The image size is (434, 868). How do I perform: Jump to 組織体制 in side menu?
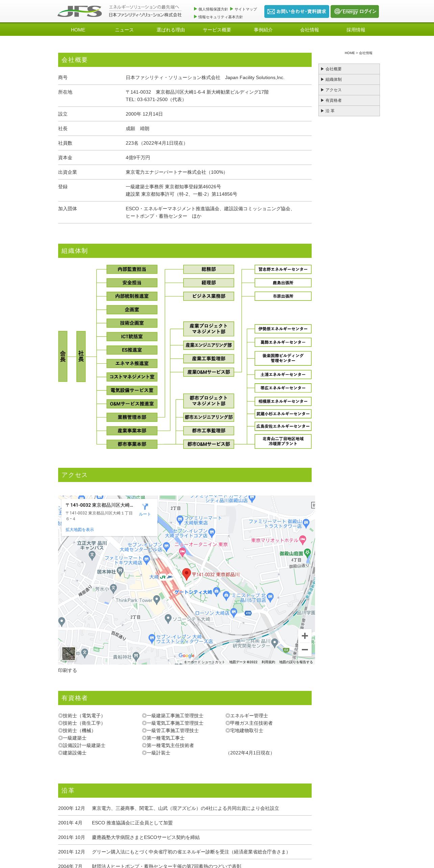point(349,79)
